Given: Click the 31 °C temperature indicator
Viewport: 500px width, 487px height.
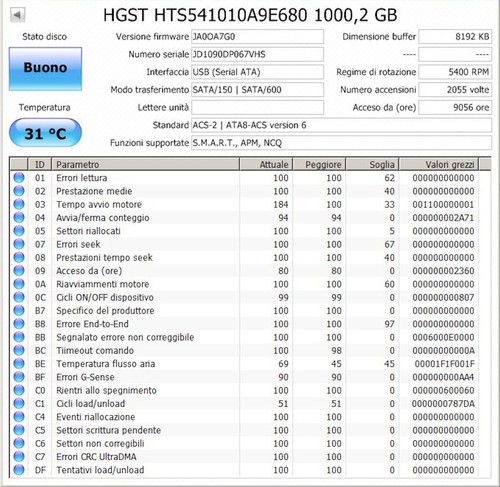Looking at the screenshot, I should pyautogui.click(x=45, y=133).
